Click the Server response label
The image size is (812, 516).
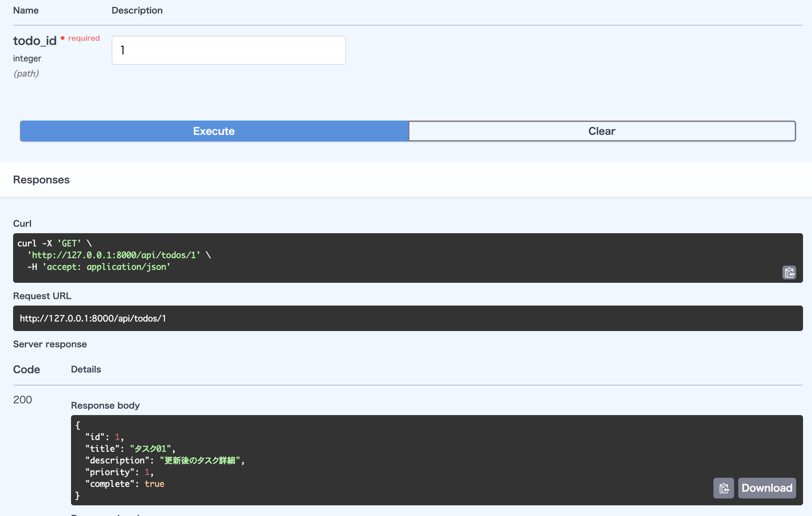tap(50, 344)
